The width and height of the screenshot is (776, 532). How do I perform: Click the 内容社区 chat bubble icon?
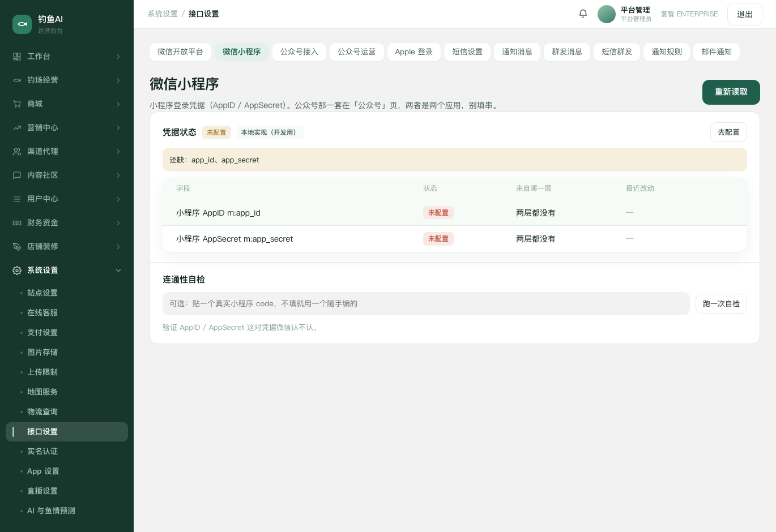point(17,175)
